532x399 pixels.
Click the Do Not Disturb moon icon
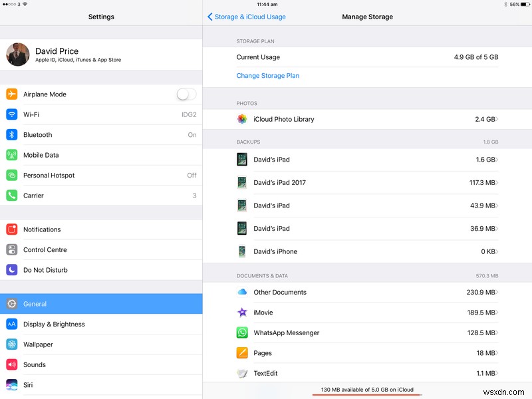[12, 270]
